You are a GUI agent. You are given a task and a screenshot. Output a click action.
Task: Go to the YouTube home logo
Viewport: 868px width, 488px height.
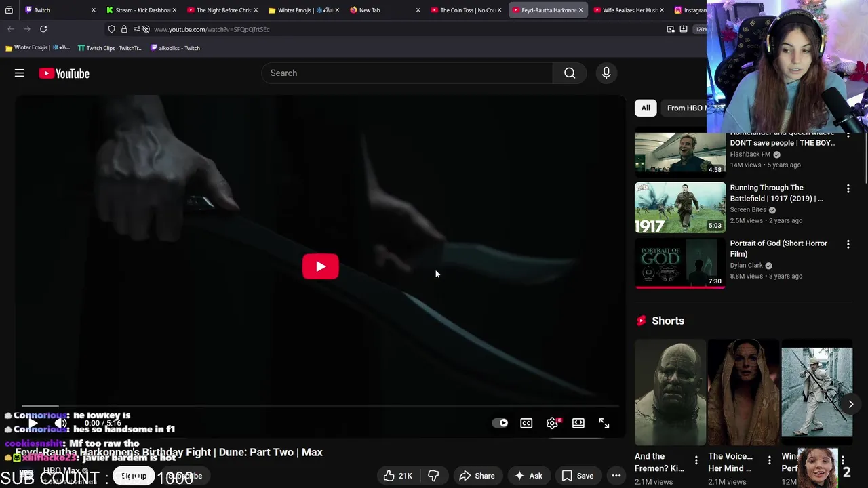pos(64,73)
